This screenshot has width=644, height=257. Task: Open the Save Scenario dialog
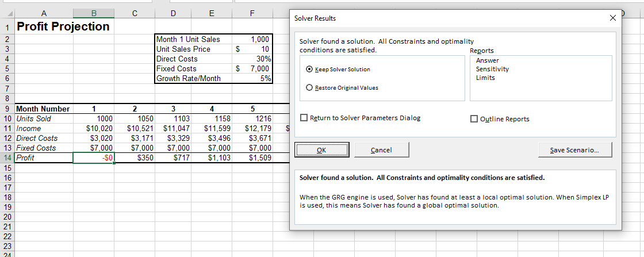point(574,150)
